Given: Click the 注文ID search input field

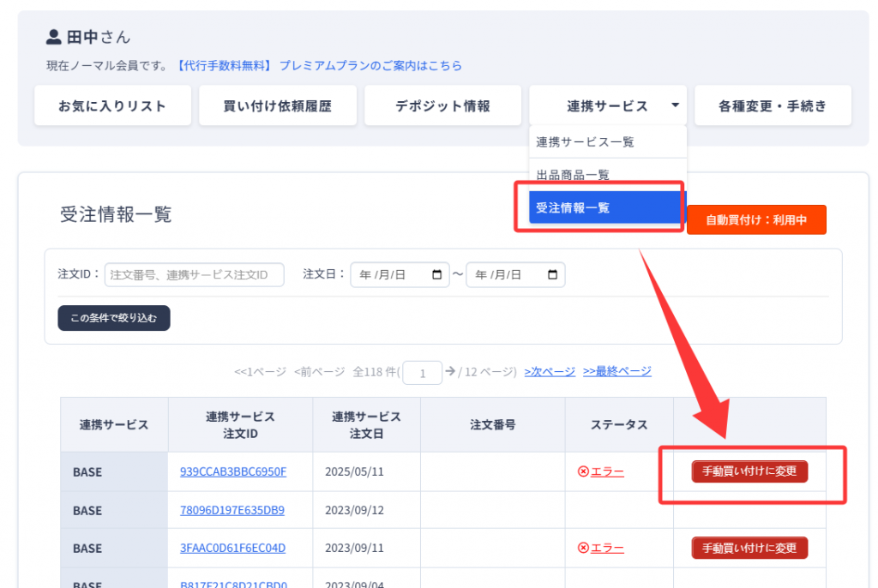Looking at the screenshot, I should point(194,274).
